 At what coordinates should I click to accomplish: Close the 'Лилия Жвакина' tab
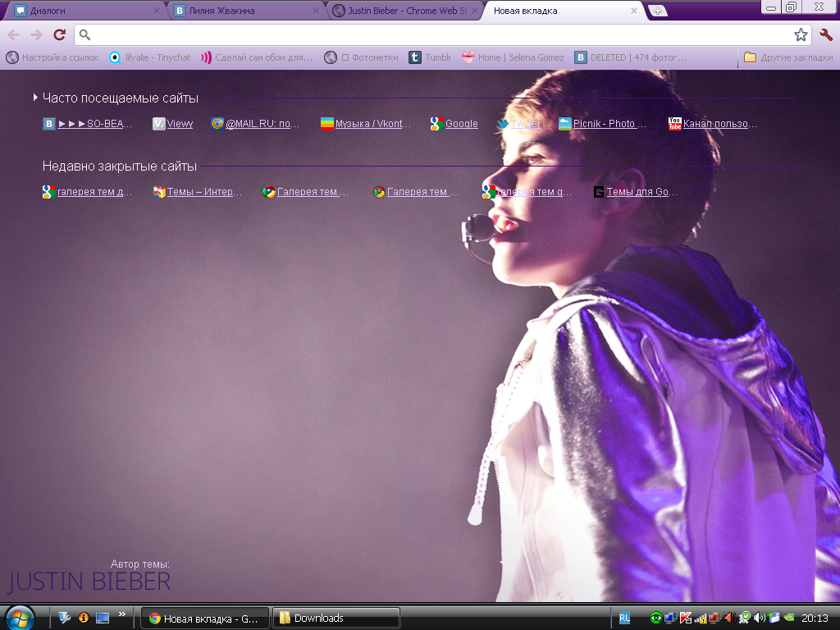pyautogui.click(x=316, y=11)
